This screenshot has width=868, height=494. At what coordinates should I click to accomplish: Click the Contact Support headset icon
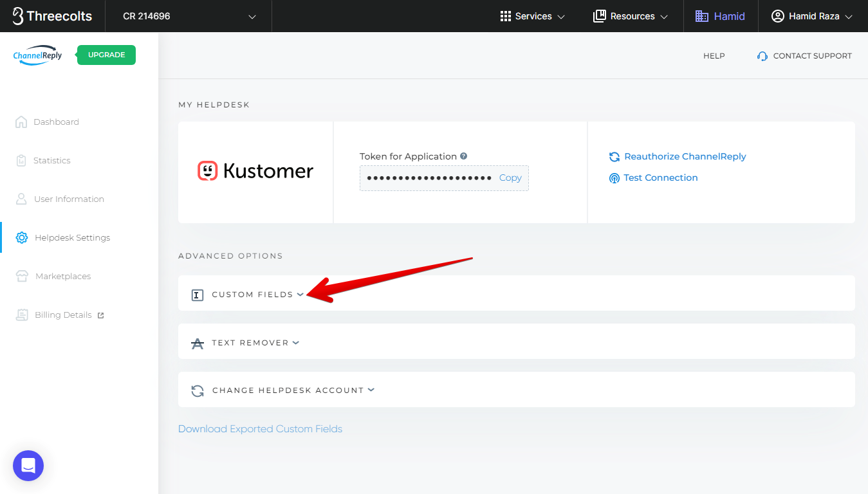(762, 56)
